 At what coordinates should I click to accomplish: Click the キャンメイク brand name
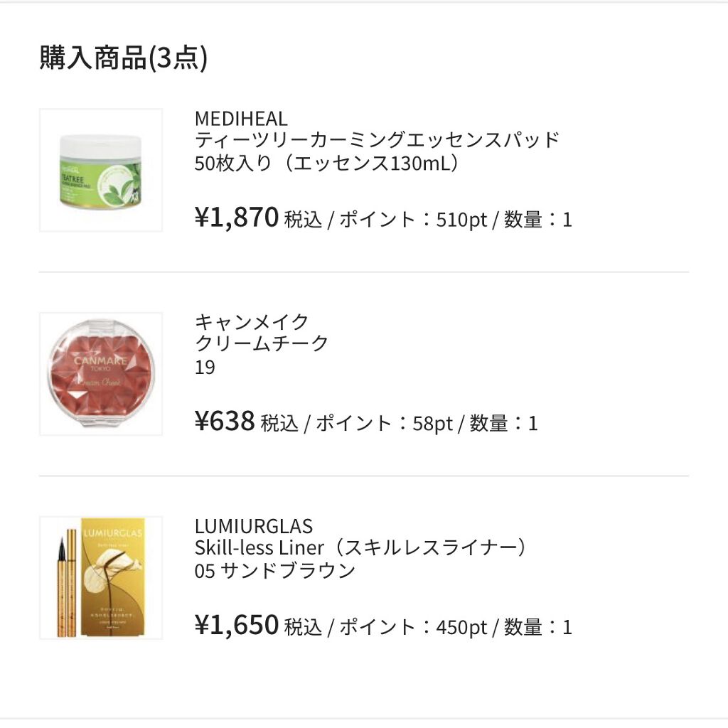point(252,322)
